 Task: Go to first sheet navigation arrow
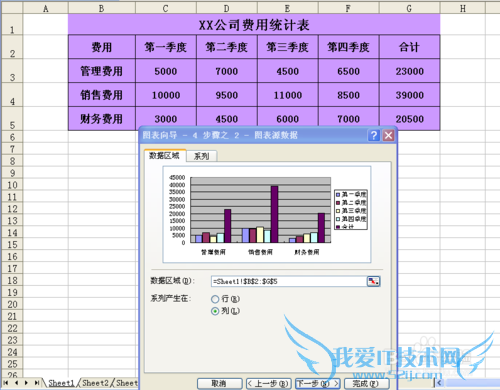pos(6,383)
